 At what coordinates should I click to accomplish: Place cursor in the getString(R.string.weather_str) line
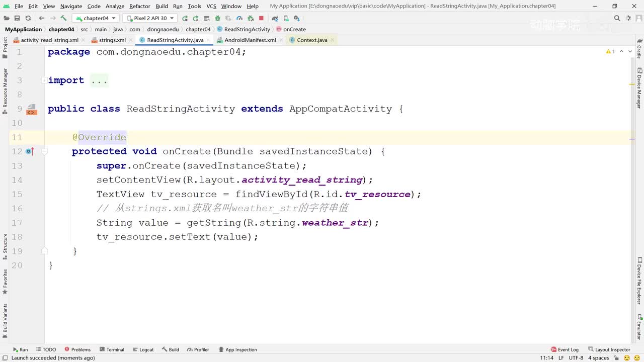237,223
